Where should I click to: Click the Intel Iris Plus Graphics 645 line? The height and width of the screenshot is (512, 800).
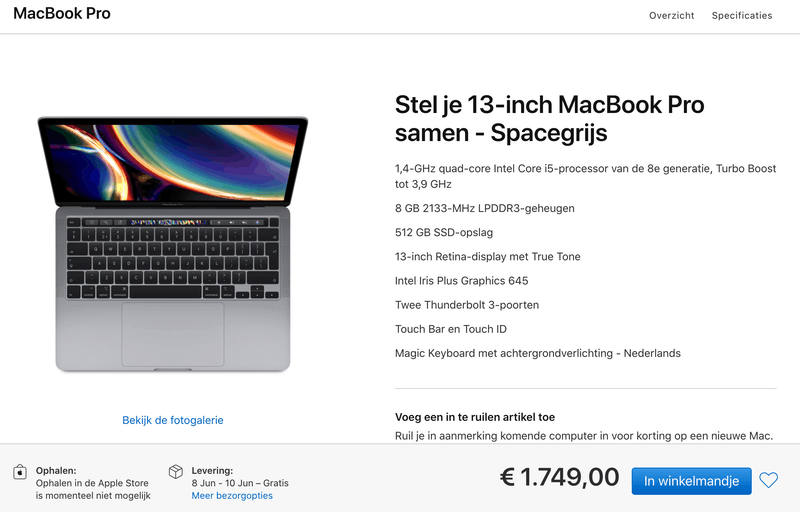coord(461,281)
